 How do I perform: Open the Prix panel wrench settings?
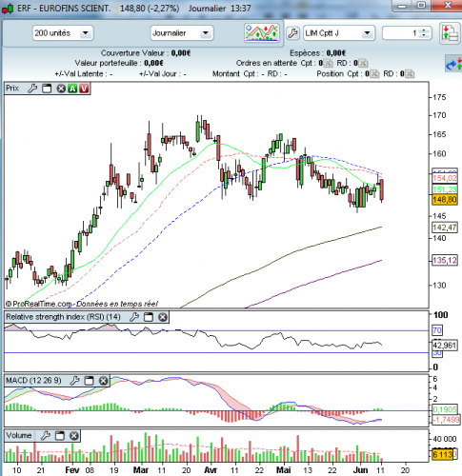coord(32,89)
